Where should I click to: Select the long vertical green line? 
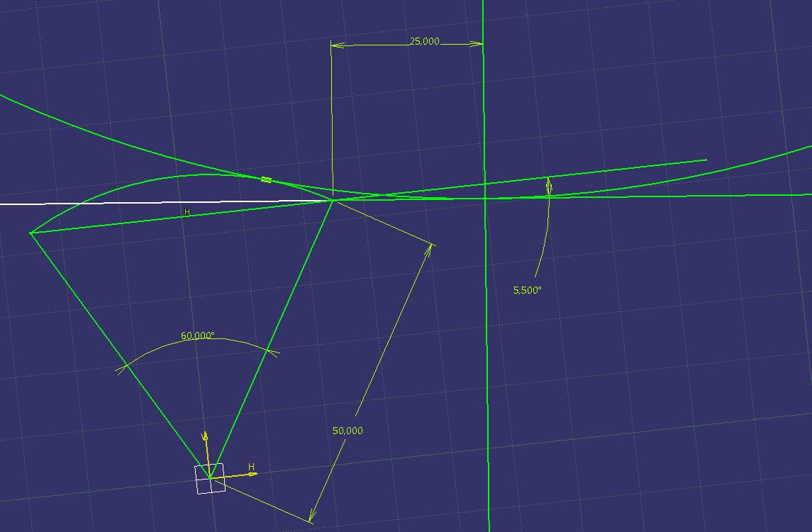pos(486,266)
